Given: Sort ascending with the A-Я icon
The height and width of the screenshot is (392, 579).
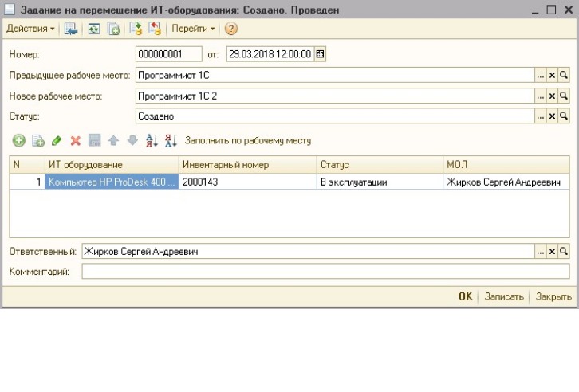Looking at the screenshot, I should tap(152, 140).
